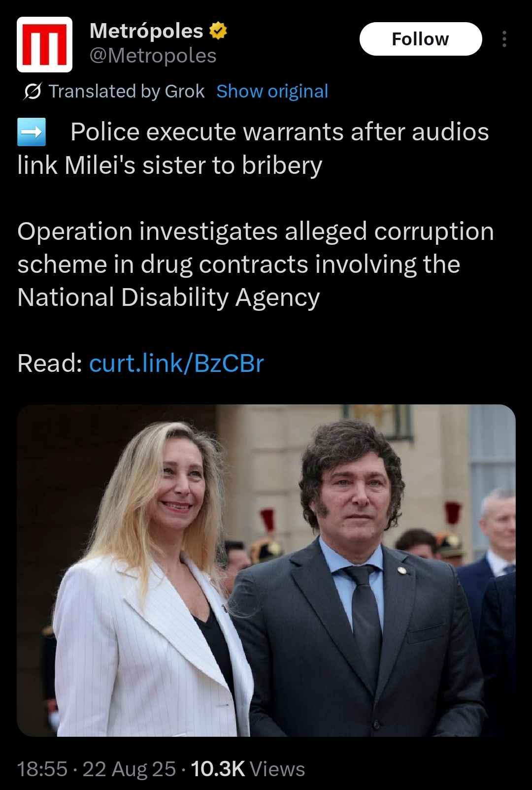Open the 10.3K Views count
Screen dimensions: 532x790
[x=248, y=769]
